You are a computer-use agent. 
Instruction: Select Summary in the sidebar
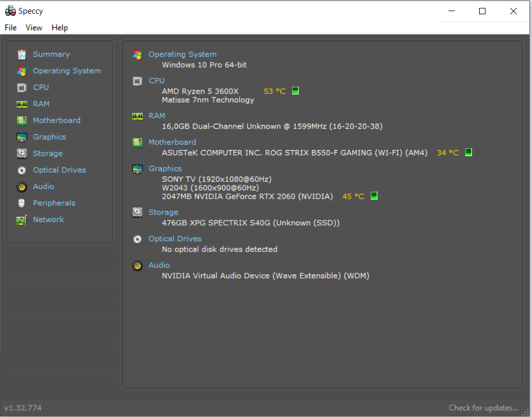coord(51,54)
